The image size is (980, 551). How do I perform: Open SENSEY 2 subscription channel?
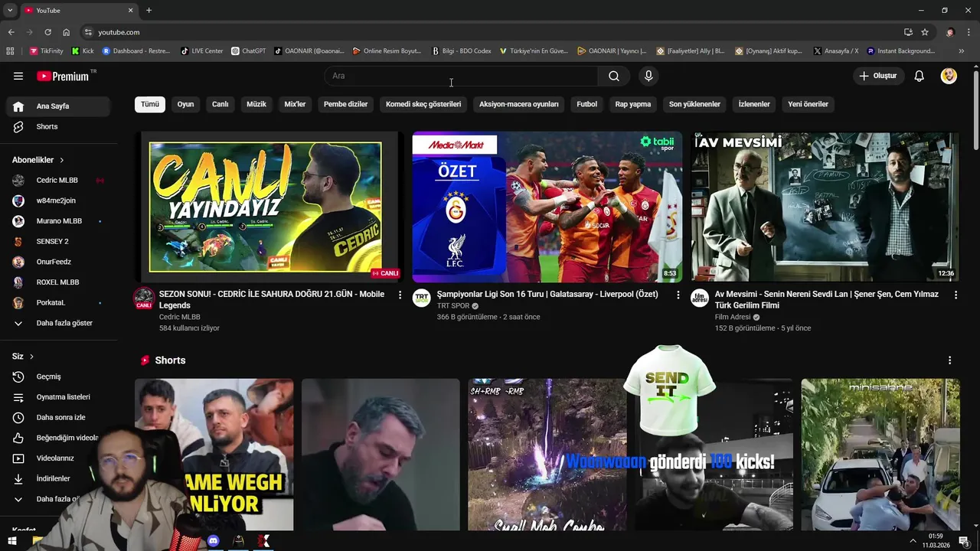[58, 241]
